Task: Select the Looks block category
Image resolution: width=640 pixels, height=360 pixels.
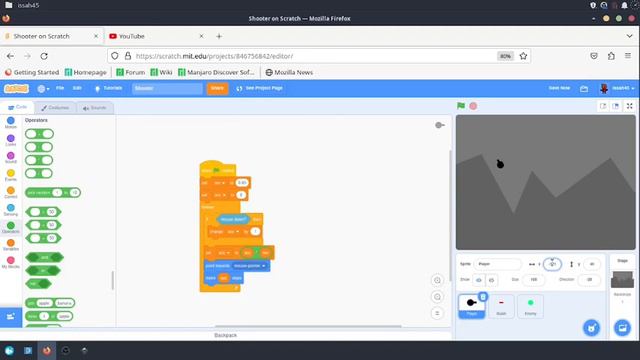Action: 11,140
